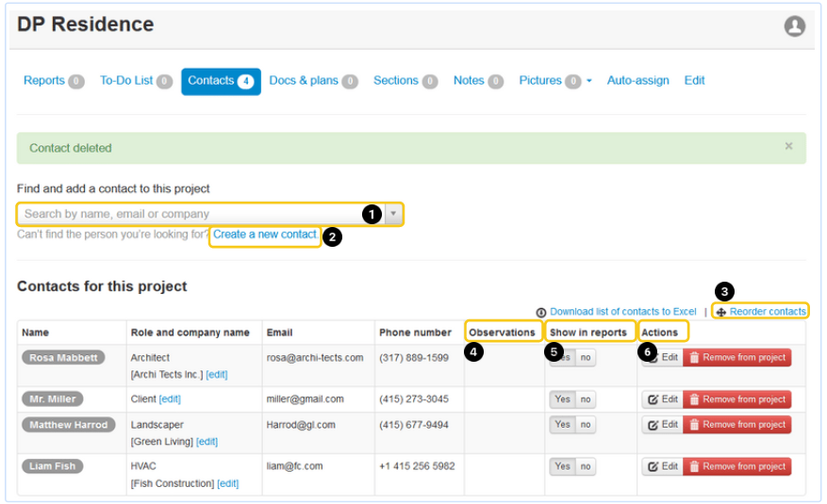The height and width of the screenshot is (504, 827).
Task: Open the Auto-assign tab
Action: coord(637,81)
